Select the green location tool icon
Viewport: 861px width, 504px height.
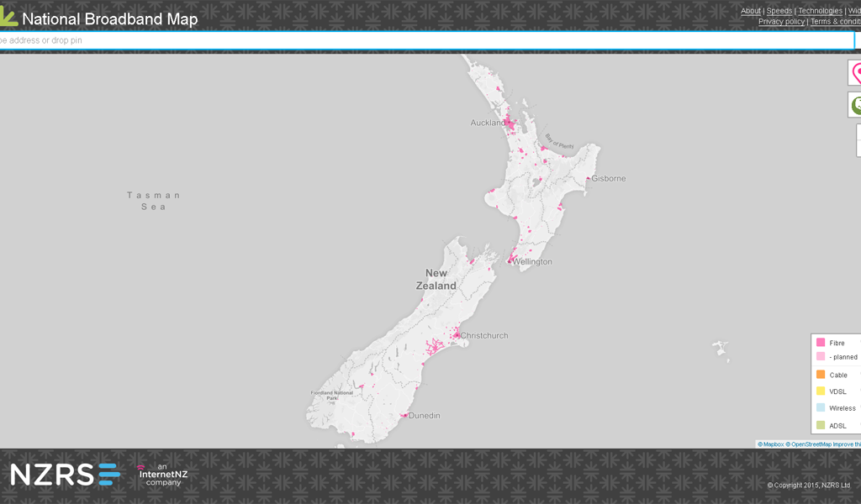pos(858,105)
